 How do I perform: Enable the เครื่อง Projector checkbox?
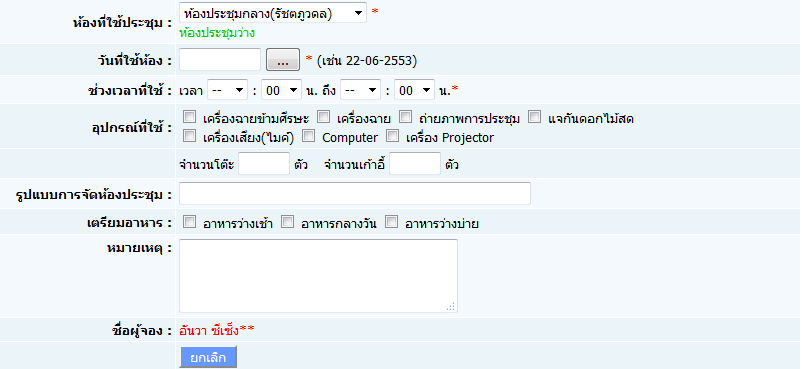tap(392, 136)
